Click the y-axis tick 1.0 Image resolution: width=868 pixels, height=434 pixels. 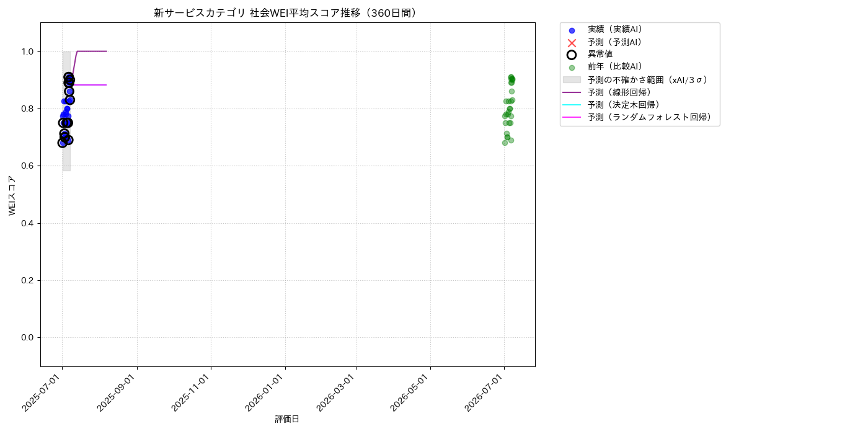pos(29,51)
